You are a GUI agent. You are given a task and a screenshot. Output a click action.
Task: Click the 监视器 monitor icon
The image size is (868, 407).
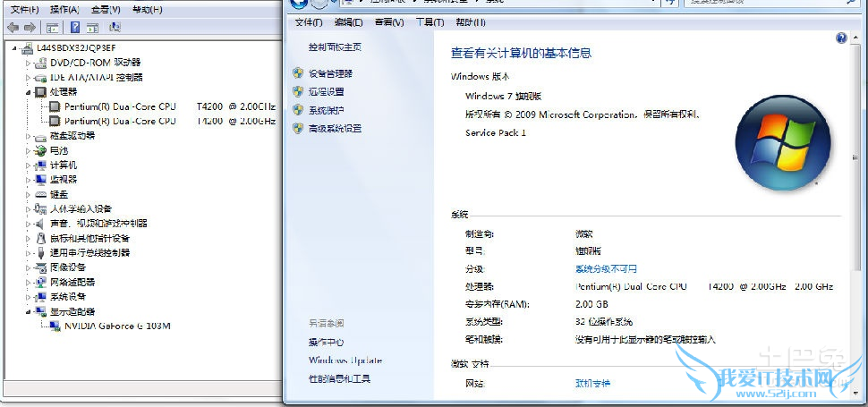(40, 180)
